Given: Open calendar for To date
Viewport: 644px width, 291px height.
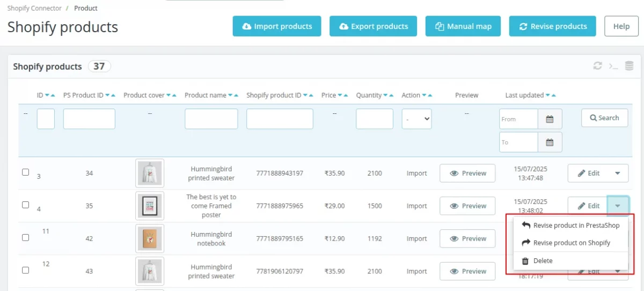Looking at the screenshot, I should (550, 142).
